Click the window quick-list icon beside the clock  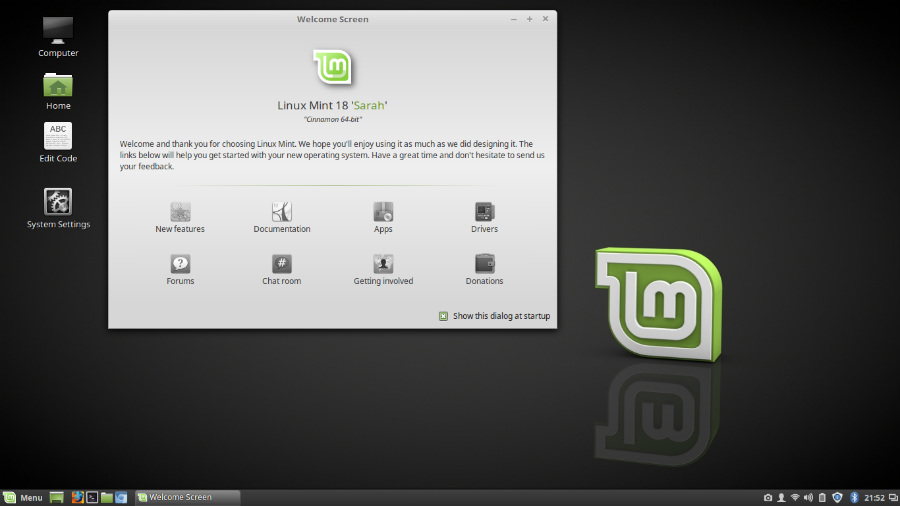tap(893, 497)
